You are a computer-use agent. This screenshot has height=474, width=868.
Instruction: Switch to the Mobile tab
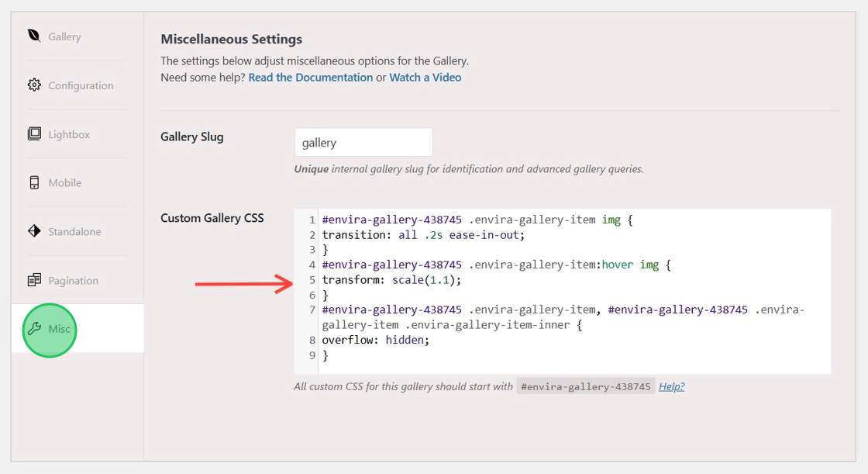tap(64, 182)
